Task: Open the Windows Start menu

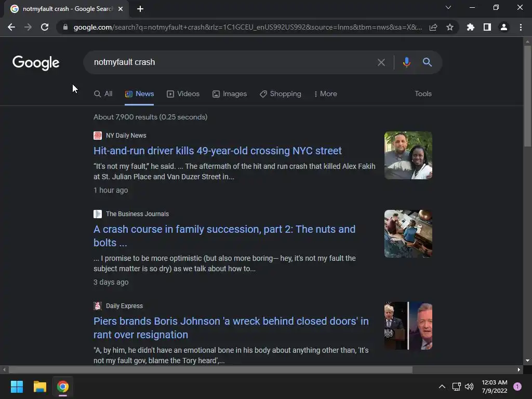Action: pos(17,387)
